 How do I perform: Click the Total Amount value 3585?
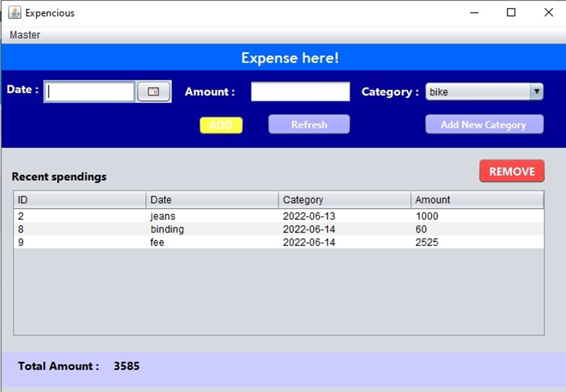[x=127, y=366]
